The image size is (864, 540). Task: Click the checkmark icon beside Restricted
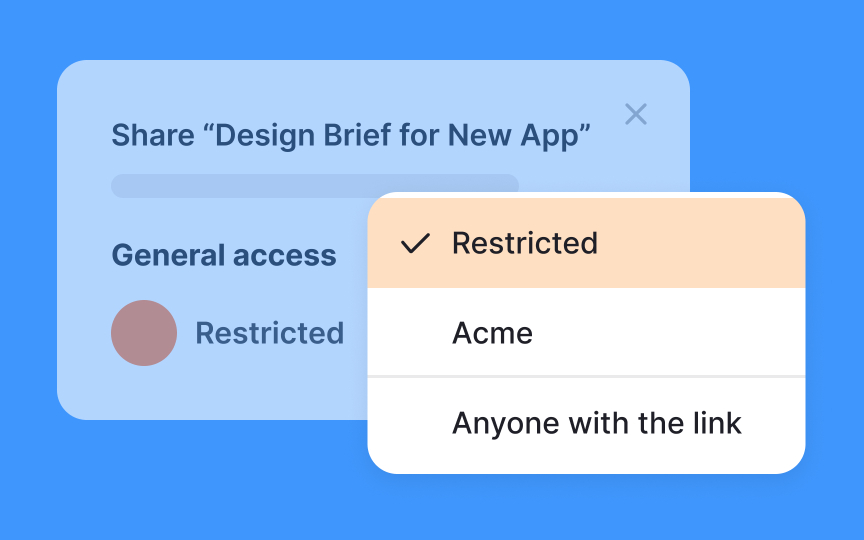pyautogui.click(x=415, y=243)
